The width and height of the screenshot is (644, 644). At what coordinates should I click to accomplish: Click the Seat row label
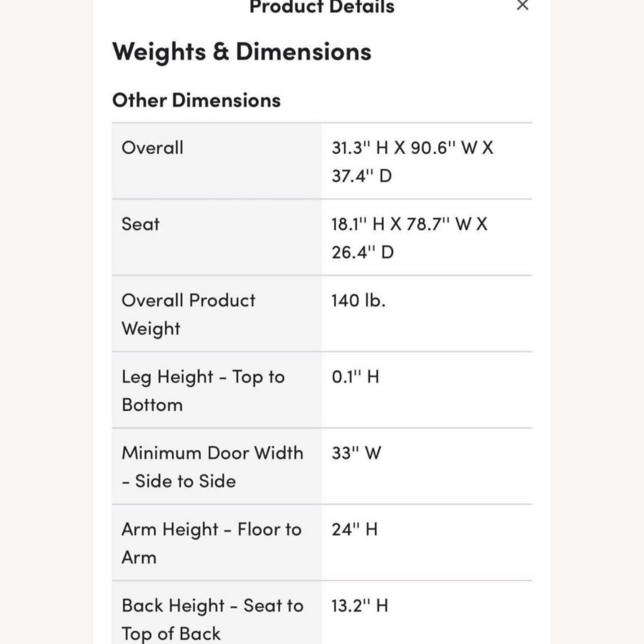click(x=140, y=224)
